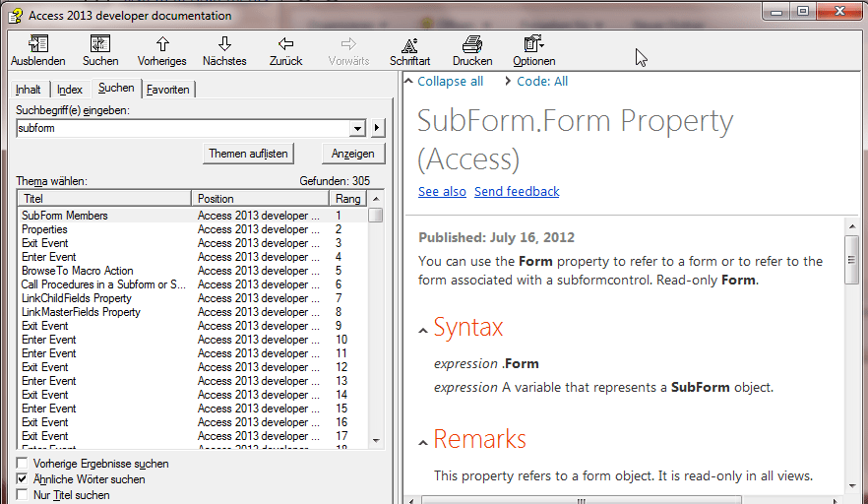The height and width of the screenshot is (504, 868).
Task: Open the 'Send feedback' link
Action: tap(517, 192)
